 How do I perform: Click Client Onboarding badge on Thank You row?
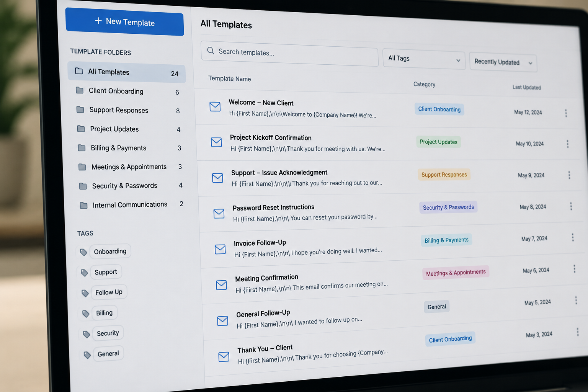(450, 339)
